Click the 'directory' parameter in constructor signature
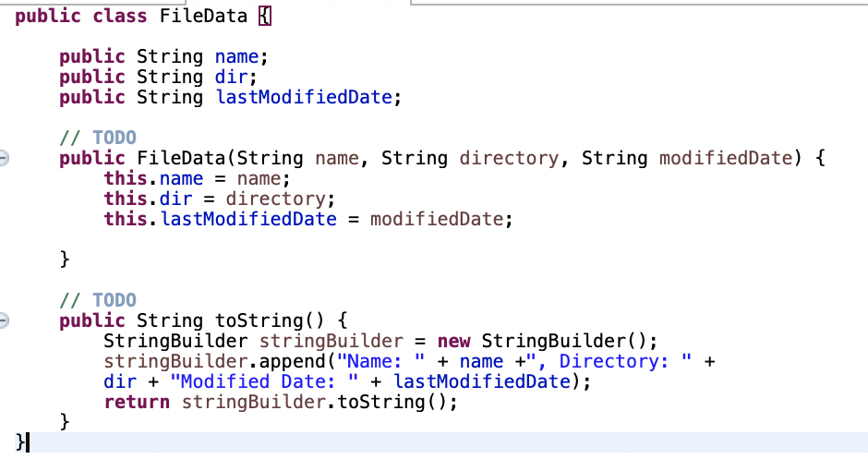Image resolution: width=868 pixels, height=471 pixels. pos(509,158)
